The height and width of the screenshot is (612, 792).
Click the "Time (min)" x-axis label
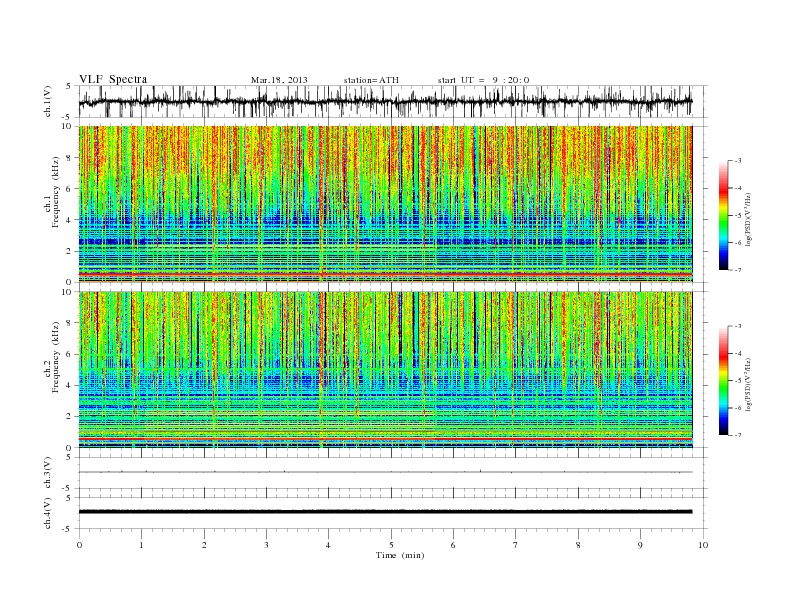pyautogui.click(x=400, y=555)
